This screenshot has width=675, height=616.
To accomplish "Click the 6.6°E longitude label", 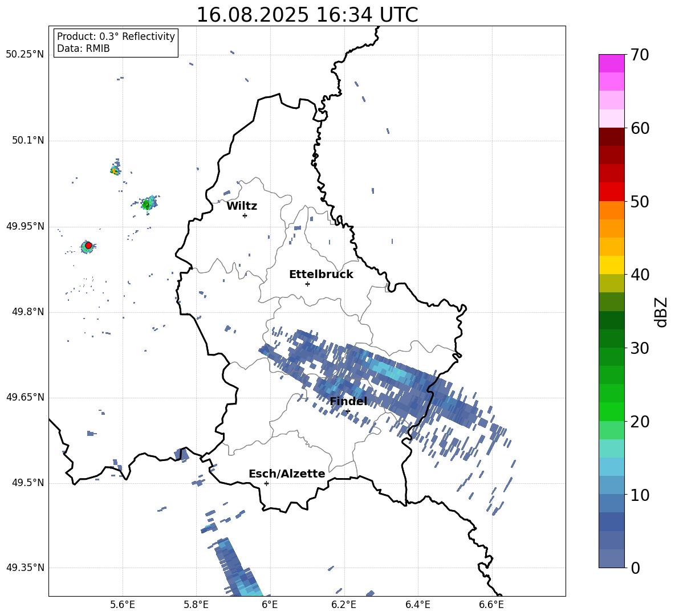I will point(491,605).
